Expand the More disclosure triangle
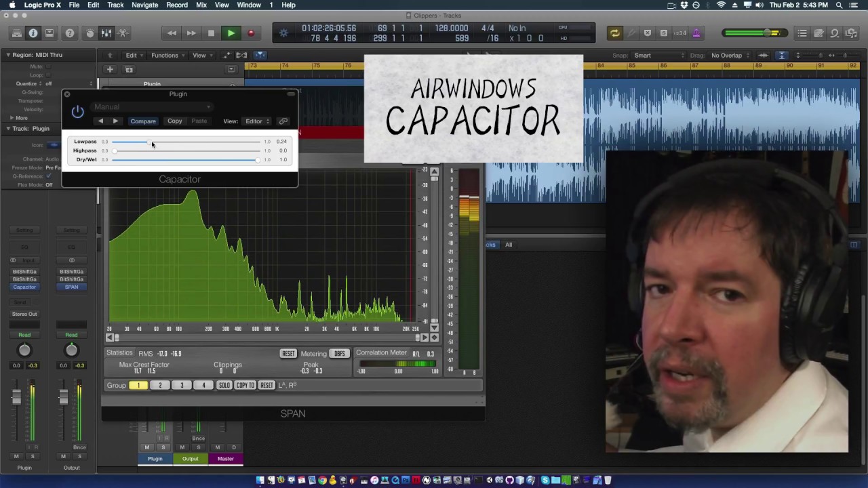The image size is (868, 488). 12,118
